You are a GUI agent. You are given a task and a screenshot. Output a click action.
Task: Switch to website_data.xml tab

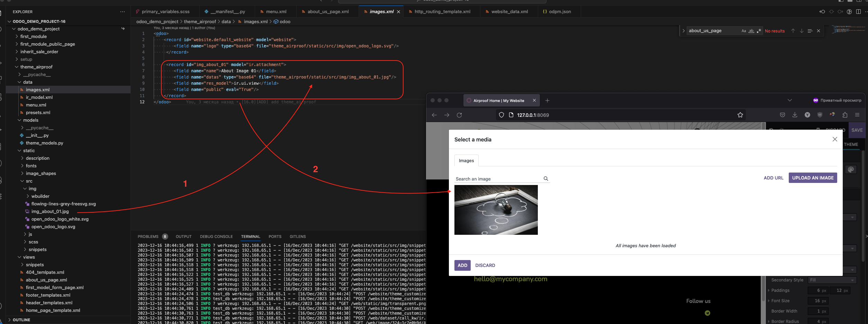pyautogui.click(x=509, y=12)
